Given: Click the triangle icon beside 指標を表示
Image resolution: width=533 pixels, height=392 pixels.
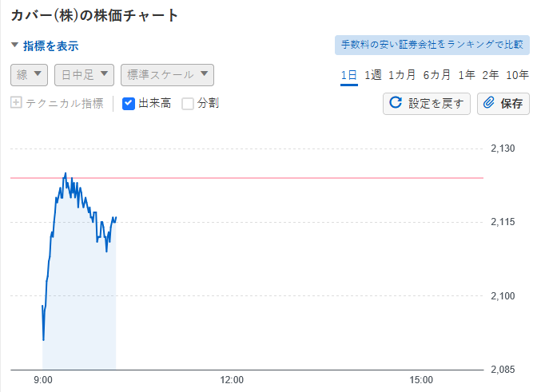Looking at the screenshot, I should click(x=14, y=46).
